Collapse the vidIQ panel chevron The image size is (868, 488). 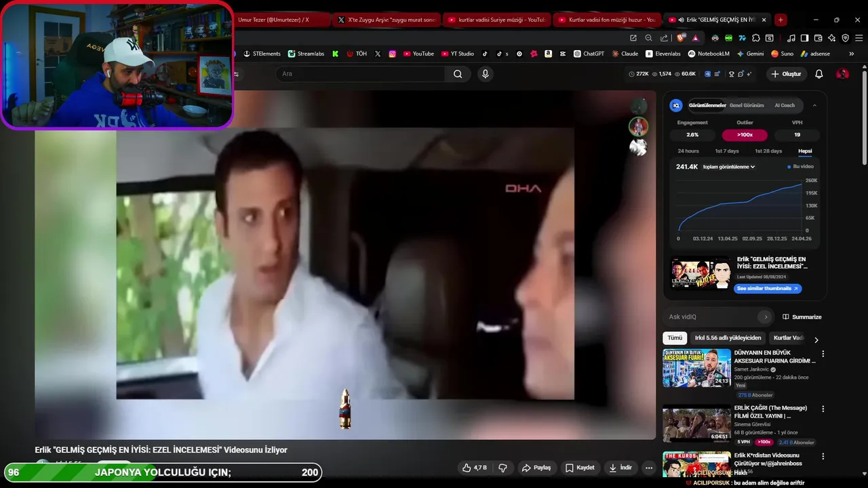pyautogui.click(x=814, y=105)
